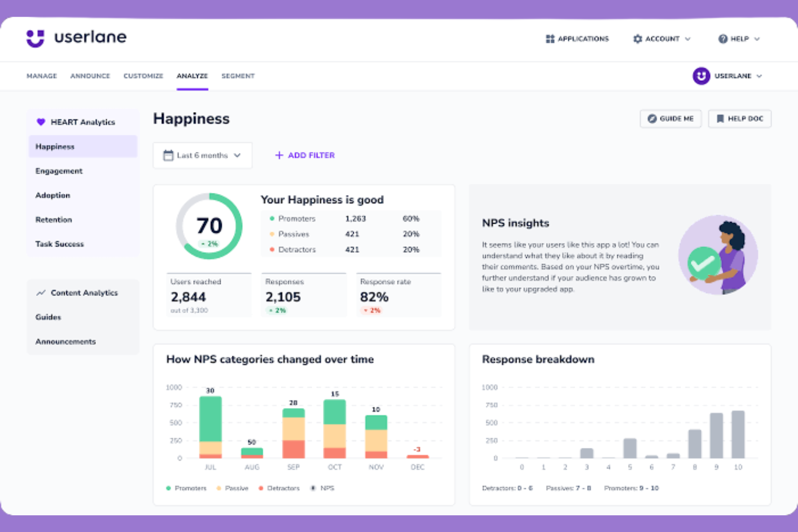Click the JUL stacked bar
Image resolution: width=798 pixels, height=532 pixels.
coord(210,427)
